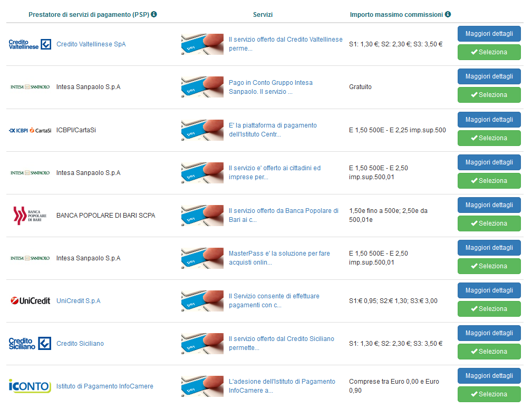532x409 pixels.
Task: Click the 'Comprese tra Euro 0,00 e Euro 0,90' text
Action: coord(394,386)
